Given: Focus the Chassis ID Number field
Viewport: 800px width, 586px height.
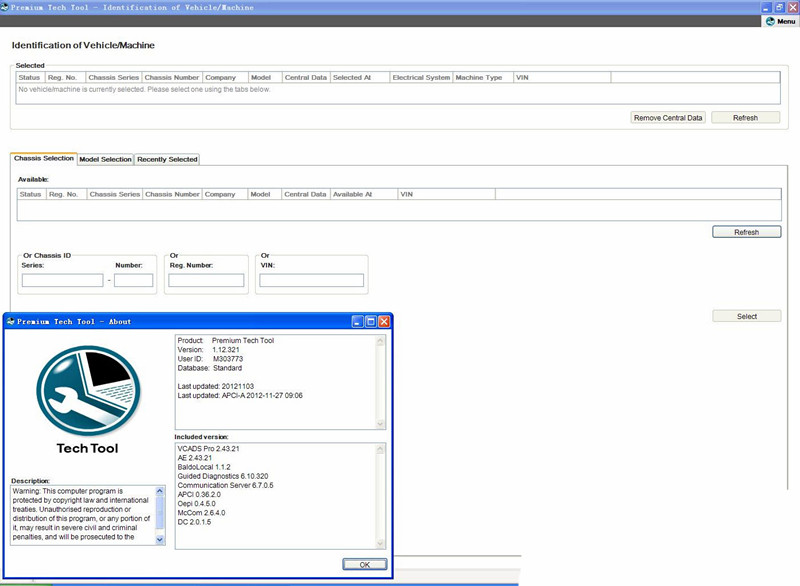Looking at the screenshot, I should pos(134,280).
